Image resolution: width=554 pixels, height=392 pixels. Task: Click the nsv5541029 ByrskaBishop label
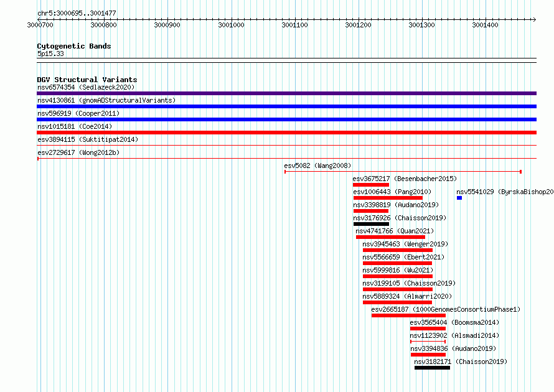pos(505,192)
